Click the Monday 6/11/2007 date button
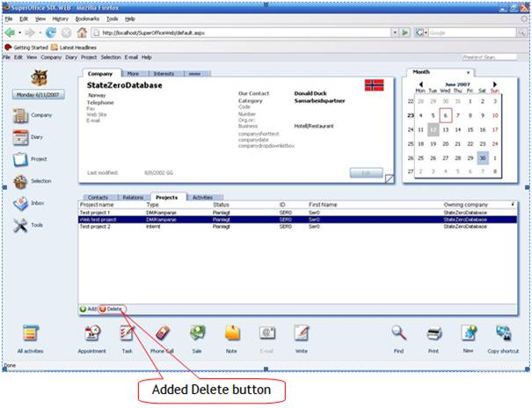Screen dimensions: 532x408 (x=38, y=95)
